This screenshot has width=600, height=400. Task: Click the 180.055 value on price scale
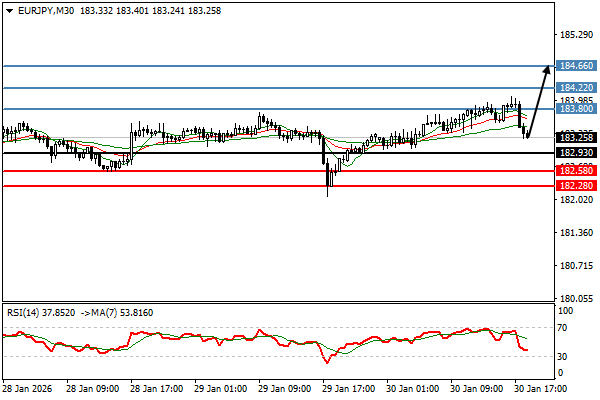click(x=576, y=299)
